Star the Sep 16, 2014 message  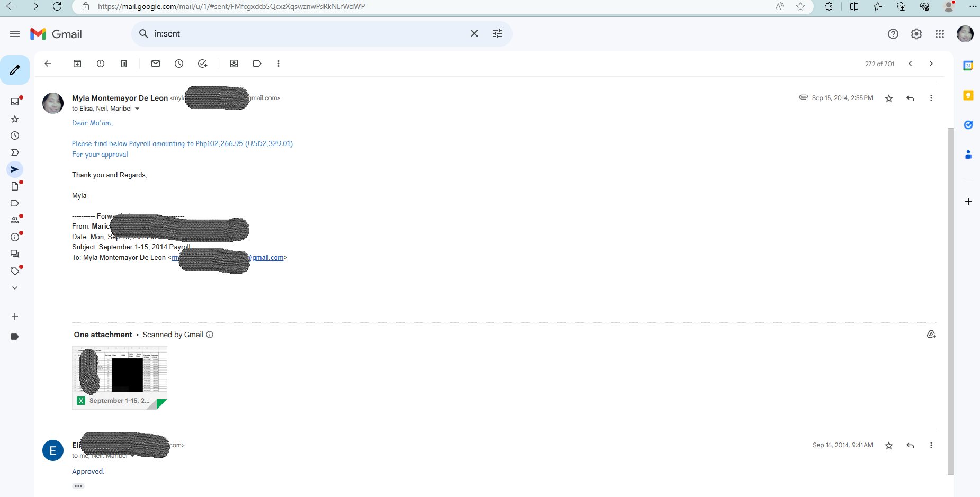click(x=889, y=446)
